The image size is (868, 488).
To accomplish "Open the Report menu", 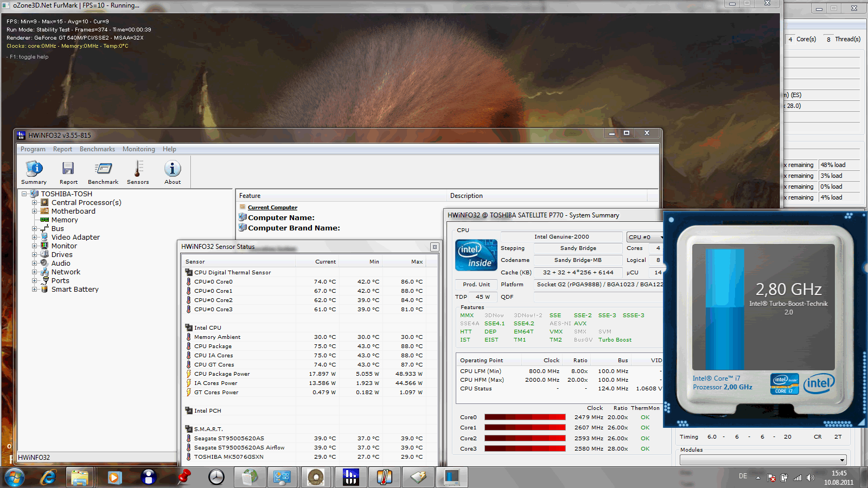I will [x=62, y=149].
